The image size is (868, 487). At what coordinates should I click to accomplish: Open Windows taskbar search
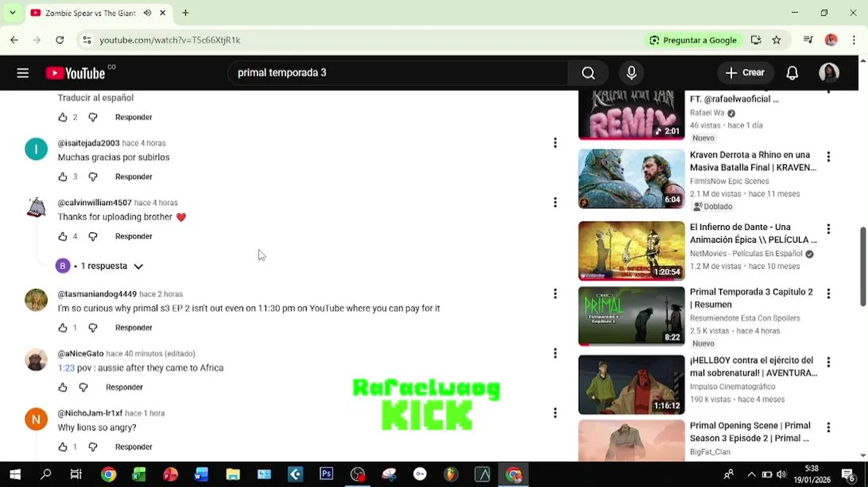pos(45,475)
